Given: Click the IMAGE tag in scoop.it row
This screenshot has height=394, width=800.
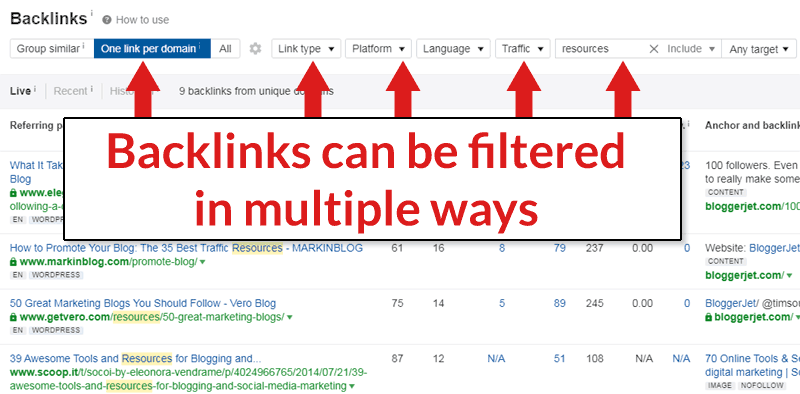Looking at the screenshot, I should coord(719,385).
